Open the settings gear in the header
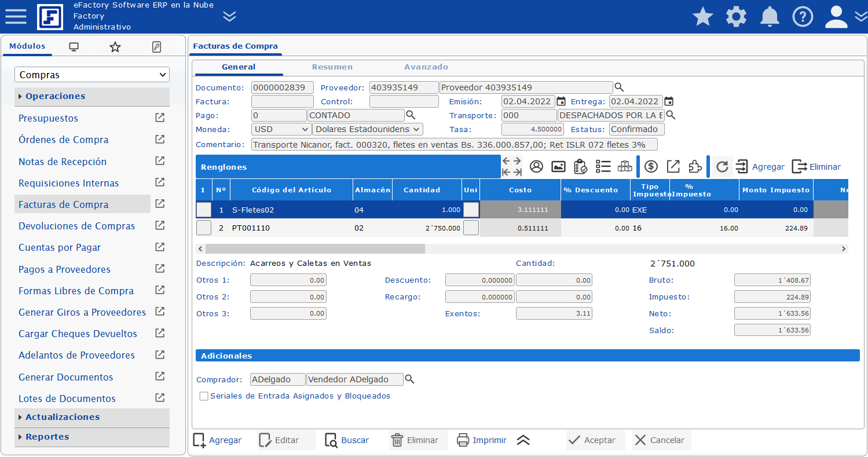Screen dimensions: 868x457 click(x=736, y=17)
